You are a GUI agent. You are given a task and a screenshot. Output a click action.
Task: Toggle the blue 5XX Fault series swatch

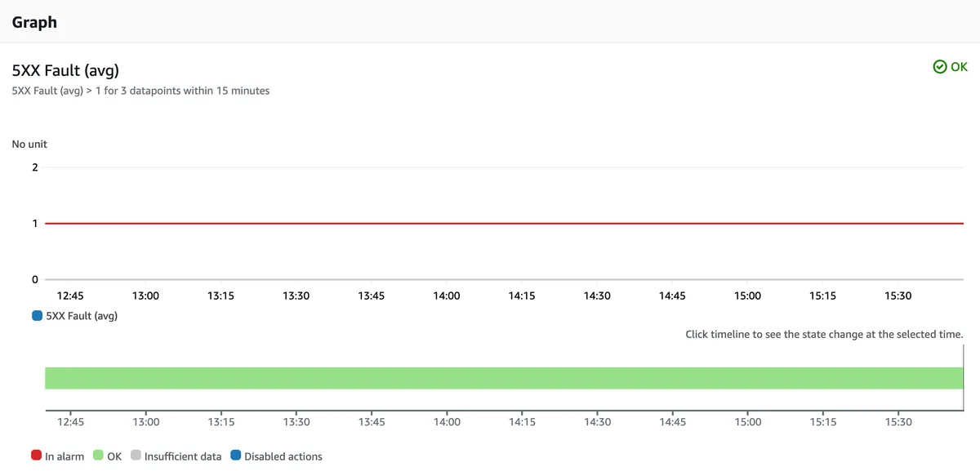point(37,316)
